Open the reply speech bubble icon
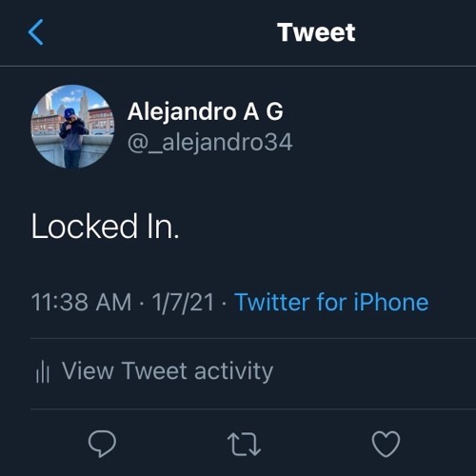 102,444
